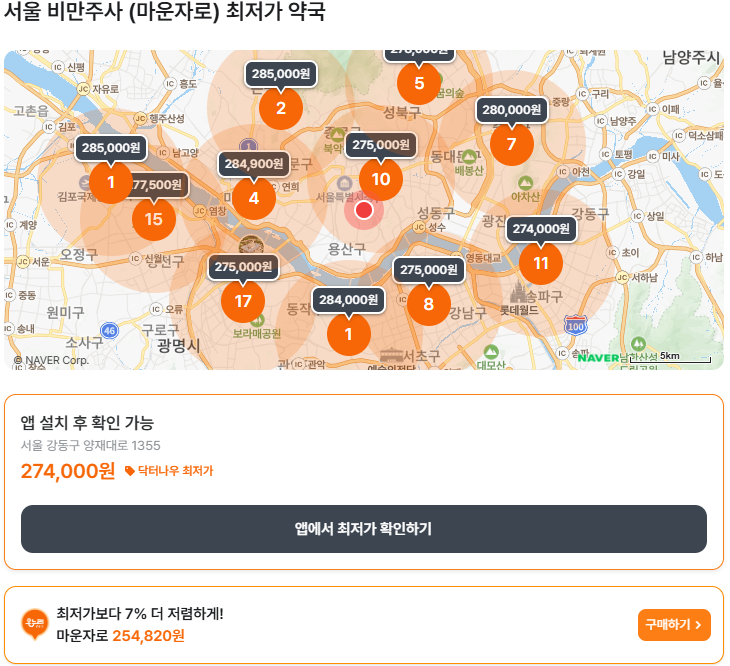Click the 284,900원 price bubble
Viewport: 730px width, 666px height.
tap(254, 164)
